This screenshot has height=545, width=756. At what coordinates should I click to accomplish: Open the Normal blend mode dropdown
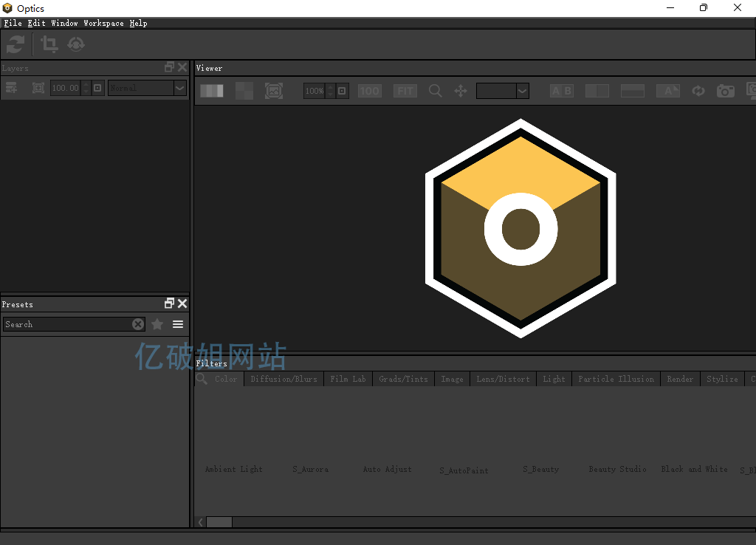click(148, 88)
